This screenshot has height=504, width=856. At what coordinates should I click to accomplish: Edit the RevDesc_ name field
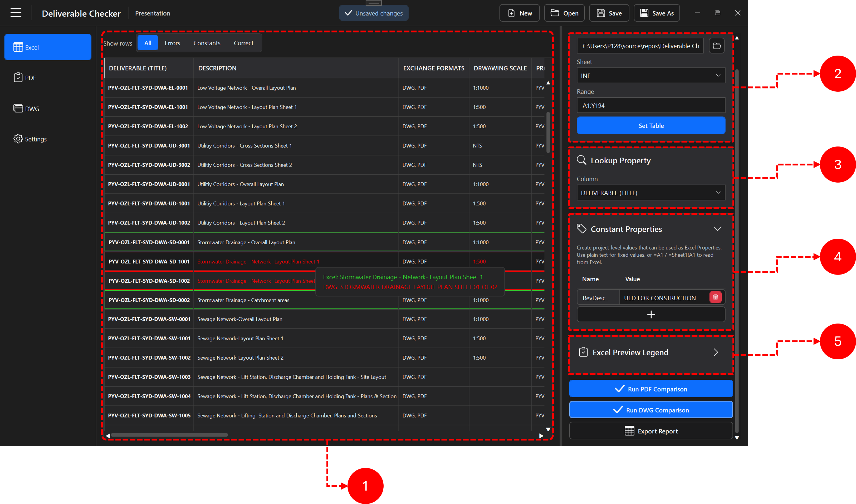pos(598,298)
